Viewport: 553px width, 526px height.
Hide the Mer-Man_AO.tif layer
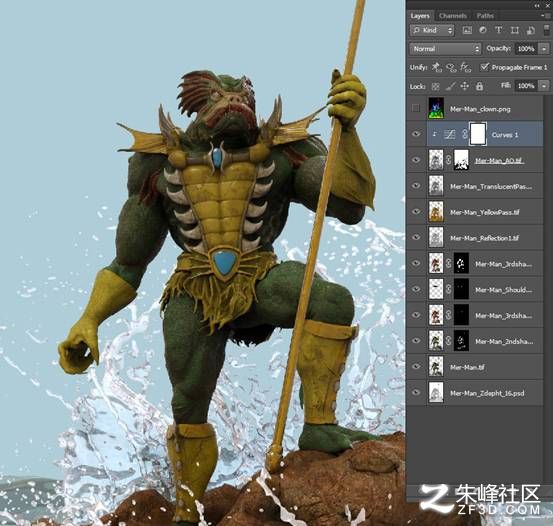click(416, 160)
